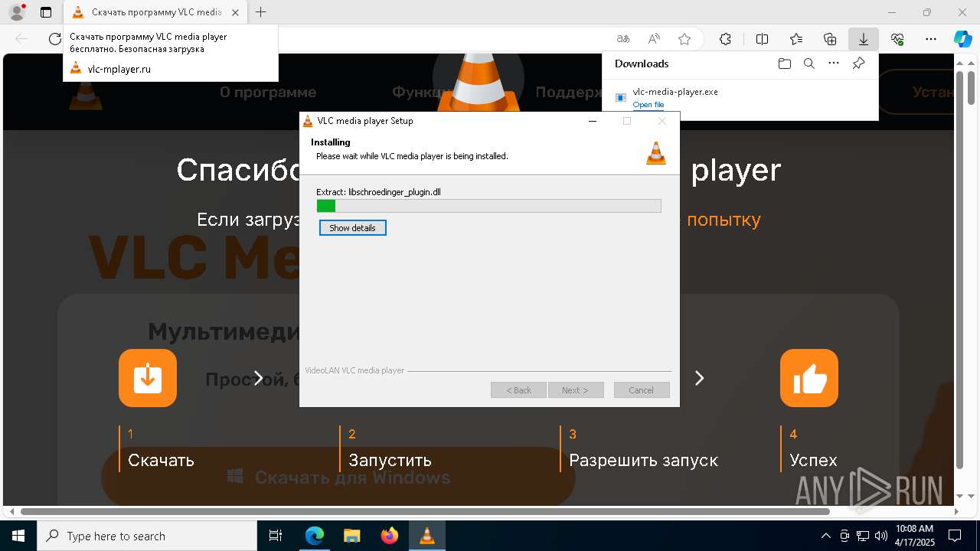
Task: Open browser essentials heart icon
Action: point(897,39)
